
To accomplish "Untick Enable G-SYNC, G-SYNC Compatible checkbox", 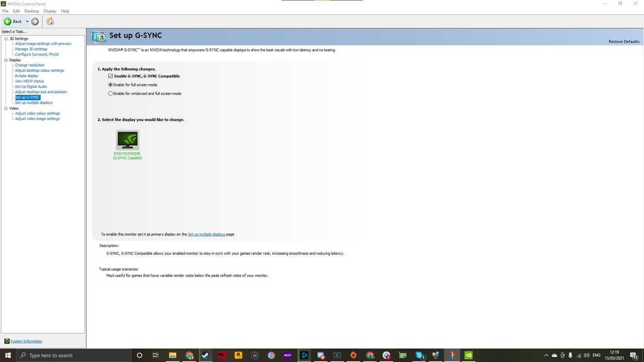I will (x=111, y=76).
